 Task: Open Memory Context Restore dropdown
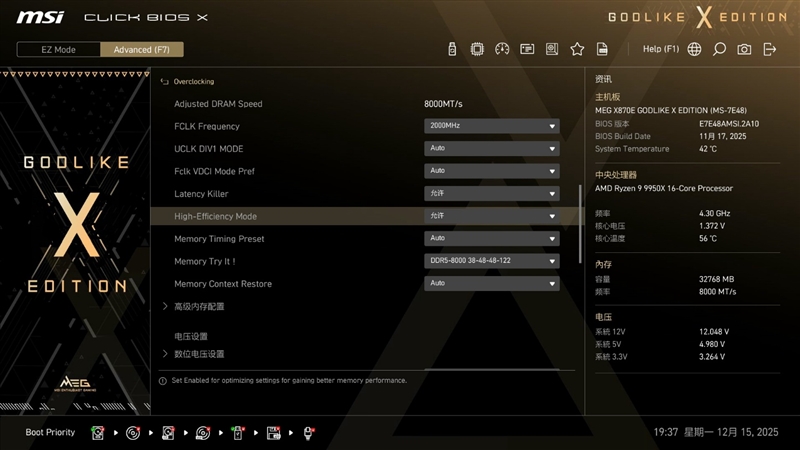(x=491, y=283)
